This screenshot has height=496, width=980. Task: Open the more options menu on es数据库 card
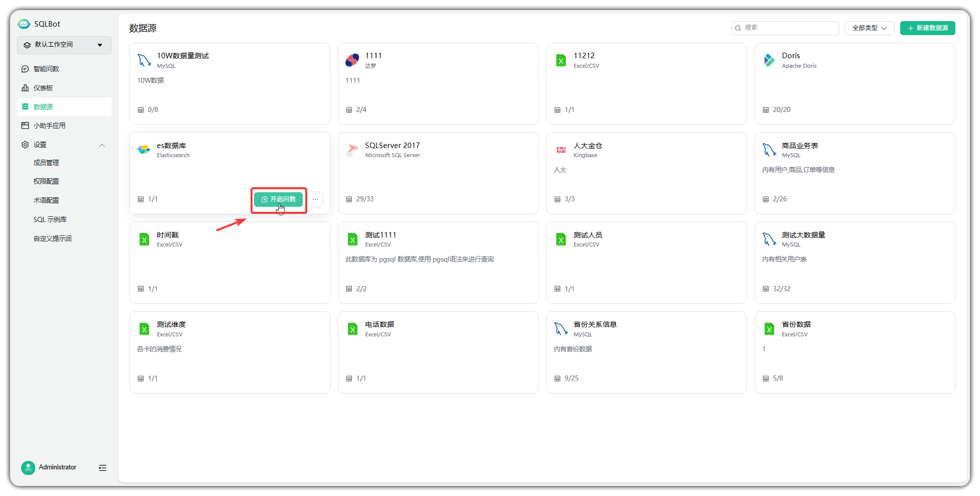[315, 199]
